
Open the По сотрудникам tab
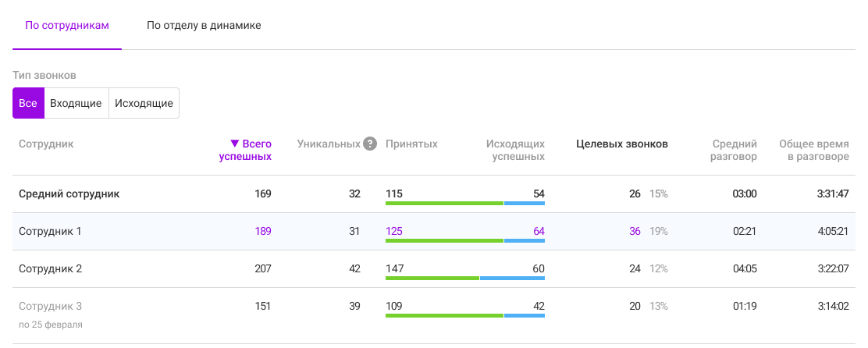coord(67,26)
